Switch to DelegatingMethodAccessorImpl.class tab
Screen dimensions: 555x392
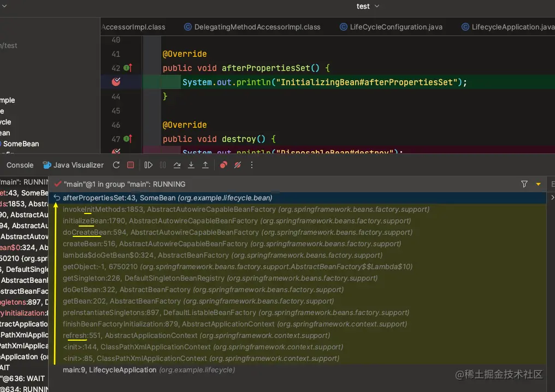click(252, 27)
